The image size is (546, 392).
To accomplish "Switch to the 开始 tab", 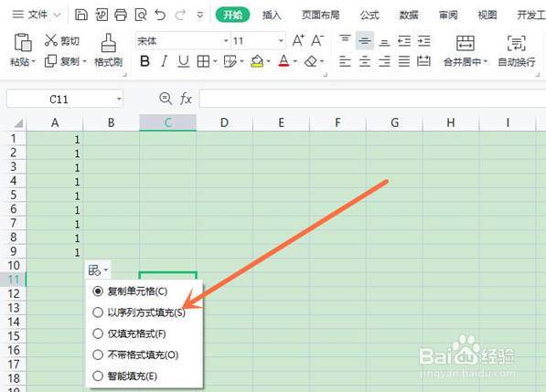I will pos(232,15).
